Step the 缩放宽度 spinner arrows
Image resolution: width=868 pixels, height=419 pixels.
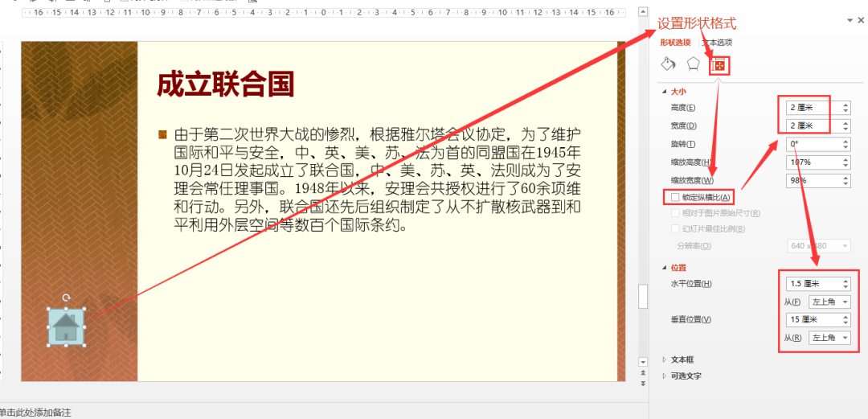point(845,181)
